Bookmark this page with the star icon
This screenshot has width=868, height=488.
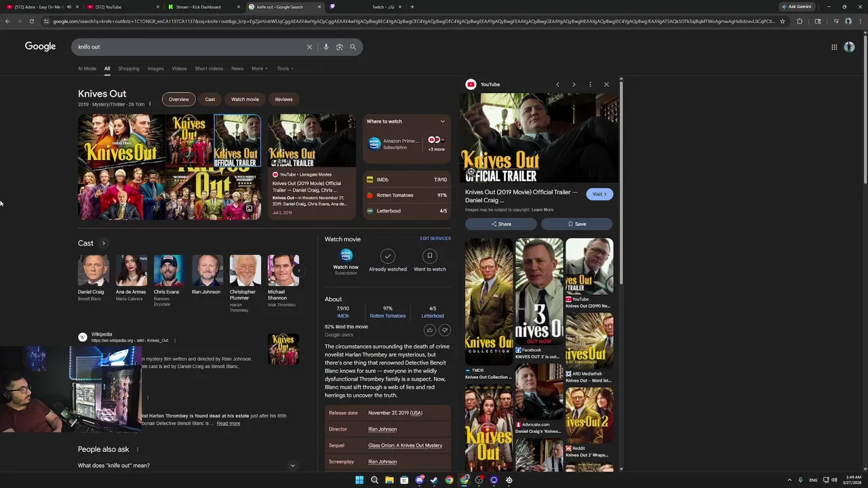tap(783, 21)
